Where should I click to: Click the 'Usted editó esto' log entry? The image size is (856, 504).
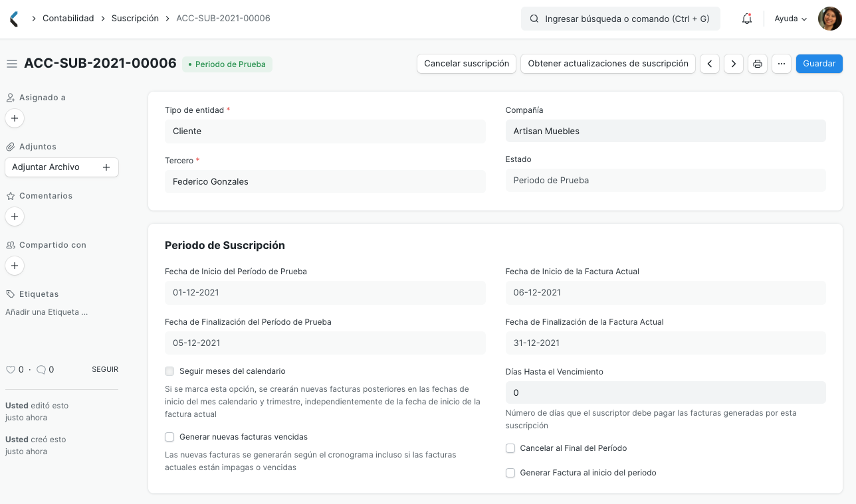click(37, 412)
